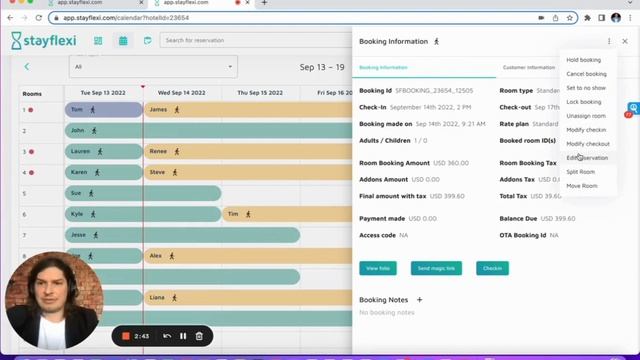Click the Checkin button
Viewport: 640px width, 360px height.
tap(492, 268)
